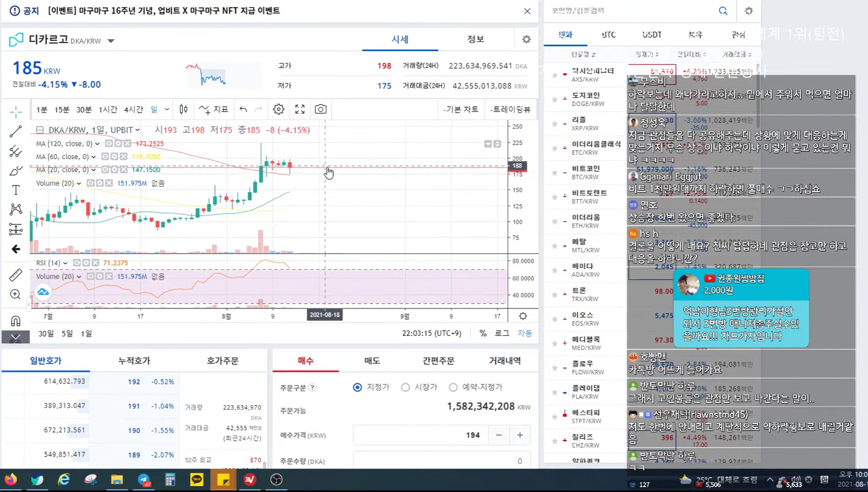Select the 지정가 order type radio
The width and height of the screenshot is (868, 492).
point(357,387)
